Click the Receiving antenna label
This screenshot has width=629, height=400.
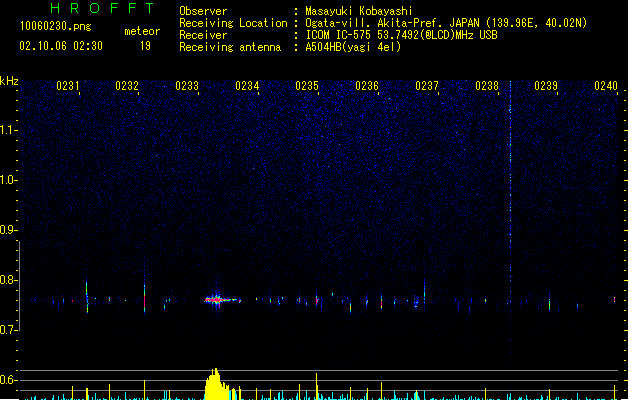click(230, 47)
